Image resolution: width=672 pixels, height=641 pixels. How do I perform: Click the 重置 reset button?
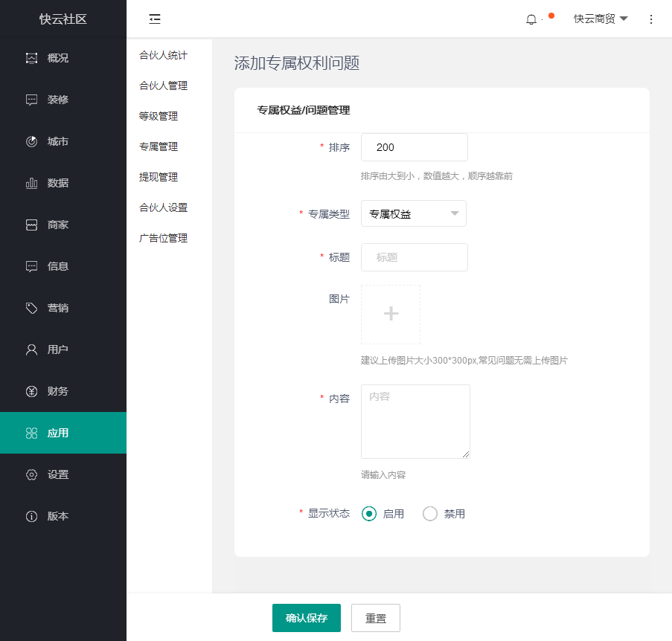(x=376, y=618)
